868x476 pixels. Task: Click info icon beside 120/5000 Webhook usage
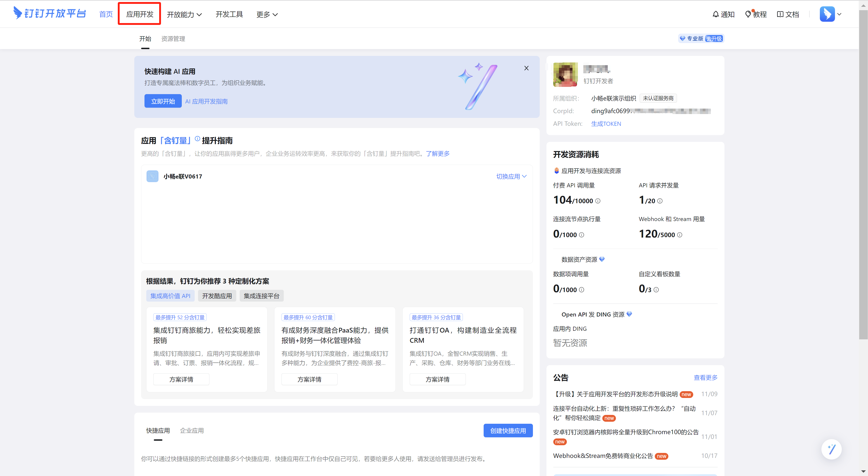point(680,235)
